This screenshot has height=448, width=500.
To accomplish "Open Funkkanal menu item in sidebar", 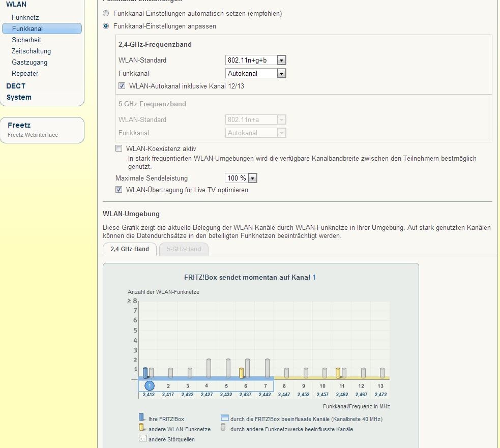I will 42,28.
